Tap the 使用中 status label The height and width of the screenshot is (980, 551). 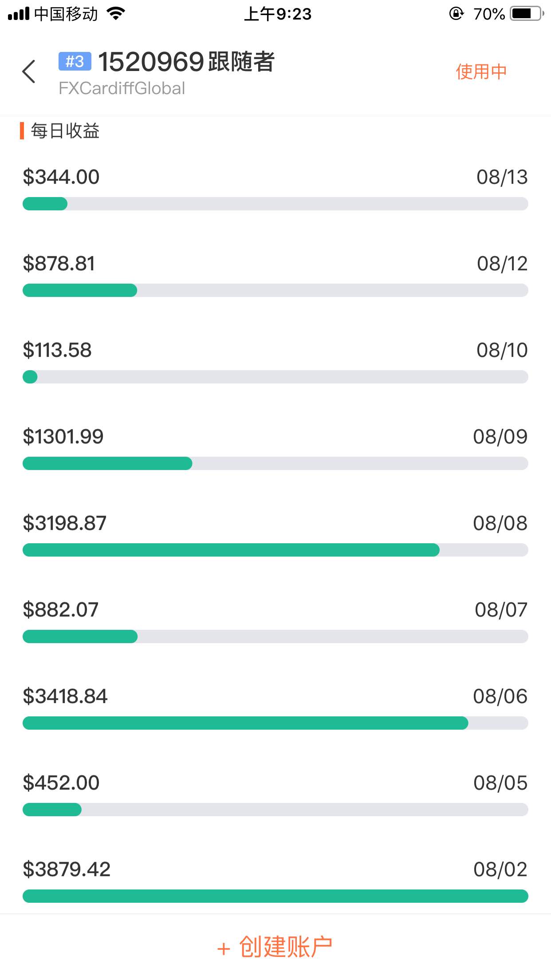pos(481,71)
